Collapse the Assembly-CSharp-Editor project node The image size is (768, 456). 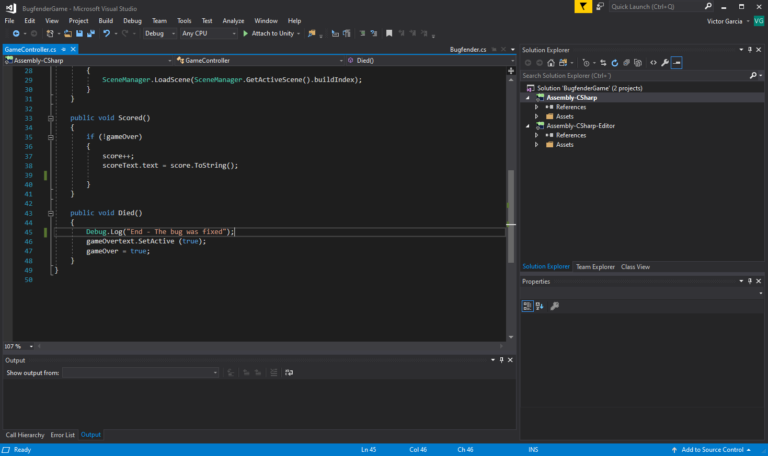528,126
